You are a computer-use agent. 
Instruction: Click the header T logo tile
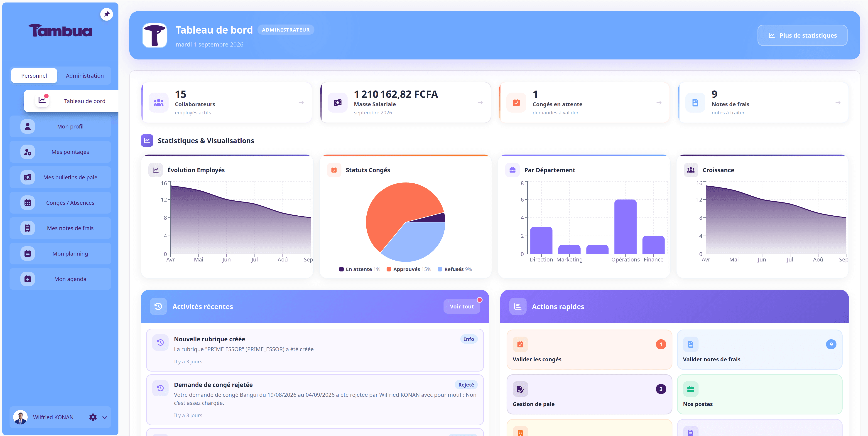click(155, 35)
